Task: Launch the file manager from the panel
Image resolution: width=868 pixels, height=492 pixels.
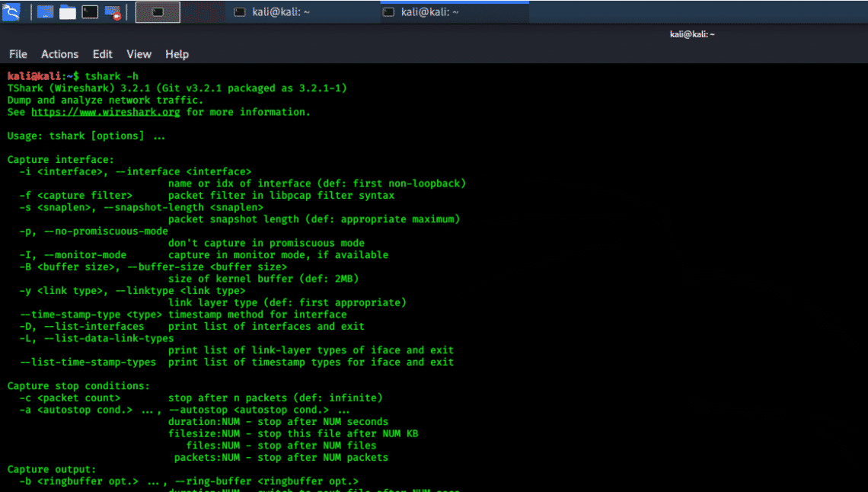Action: [x=44, y=11]
